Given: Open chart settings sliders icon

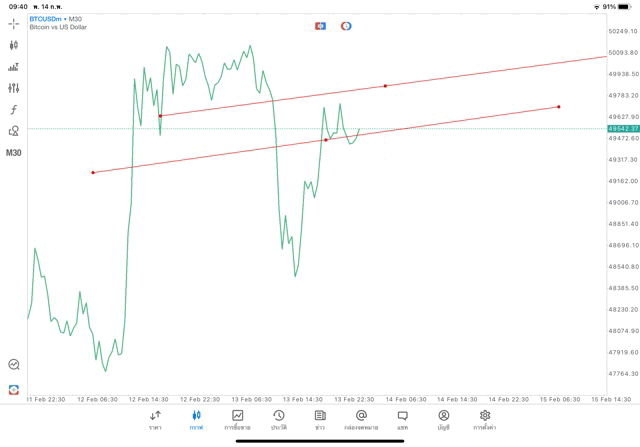Looking at the screenshot, I should (x=14, y=88).
